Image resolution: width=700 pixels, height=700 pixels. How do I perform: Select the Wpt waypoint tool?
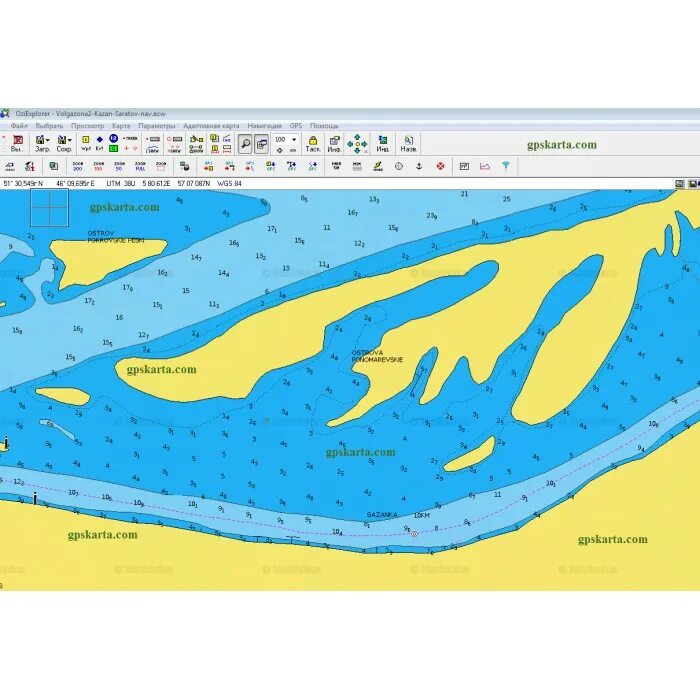(86, 144)
